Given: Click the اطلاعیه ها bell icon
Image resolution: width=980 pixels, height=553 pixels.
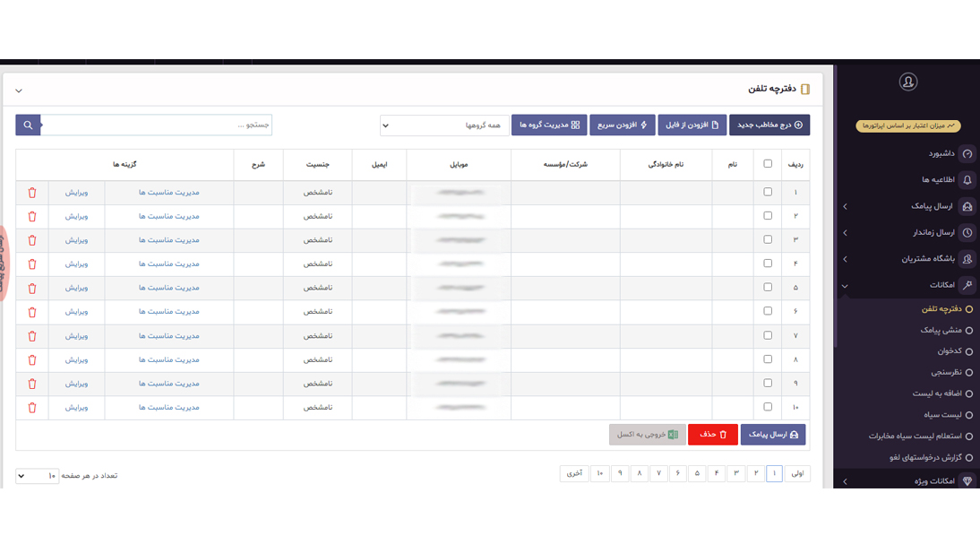Looking at the screenshot, I should [x=967, y=180].
